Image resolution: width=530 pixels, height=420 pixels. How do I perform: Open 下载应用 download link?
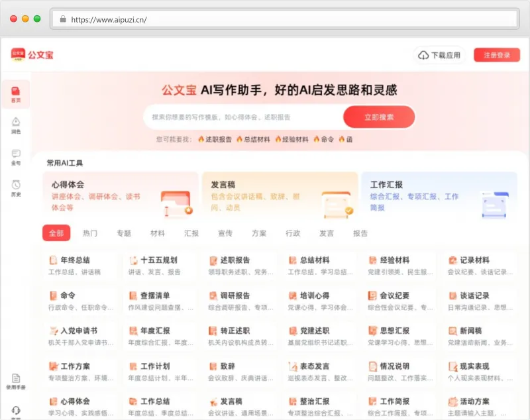point(441,55)
